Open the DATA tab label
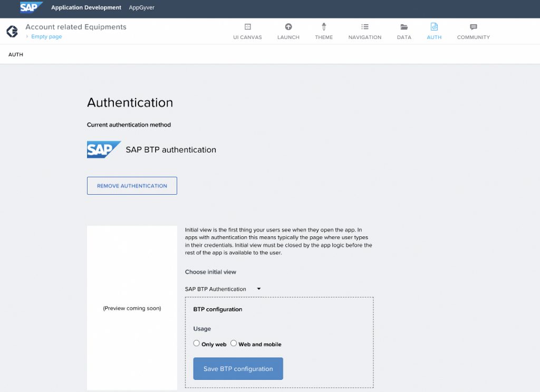This screenshot has height=392, width=540. coord(404,37)
